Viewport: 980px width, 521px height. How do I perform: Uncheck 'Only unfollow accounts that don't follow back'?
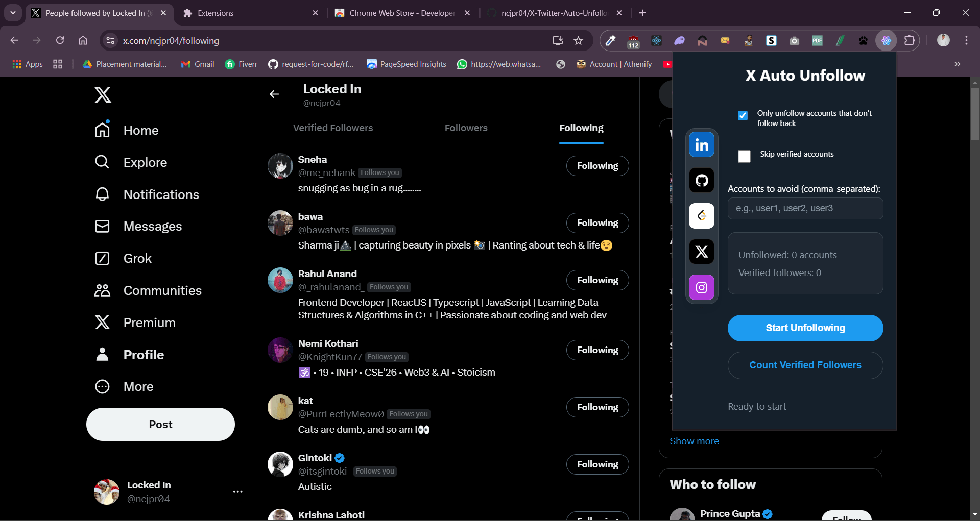pos(743,116)
